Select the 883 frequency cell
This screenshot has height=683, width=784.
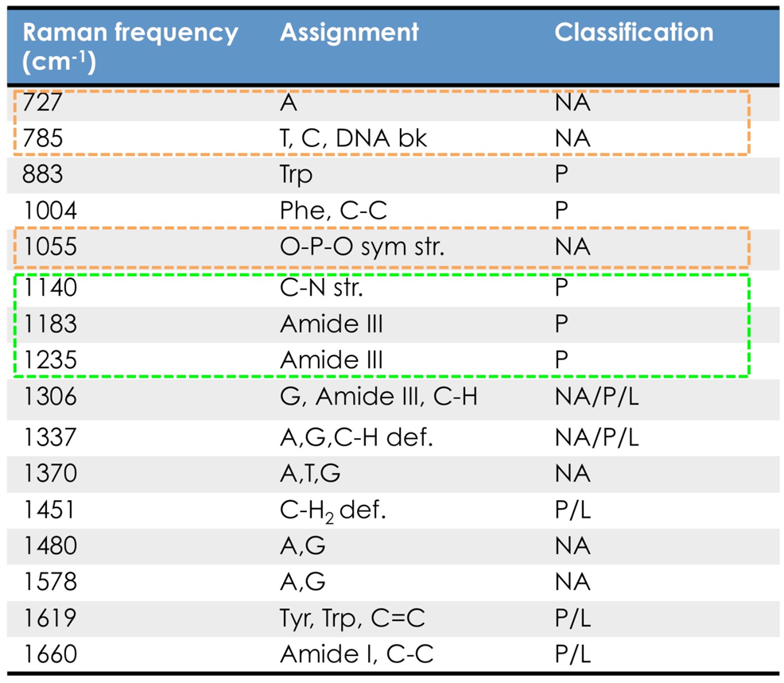pos(50,174)
